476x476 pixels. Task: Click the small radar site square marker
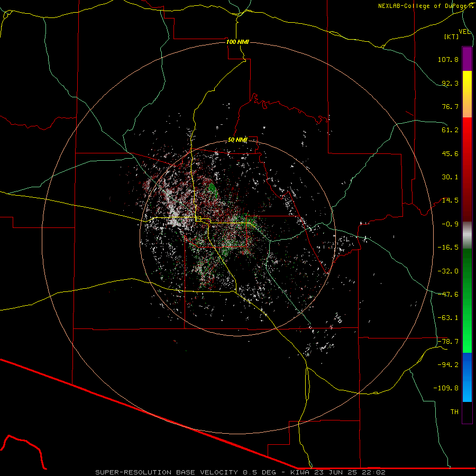click(198, 219)
